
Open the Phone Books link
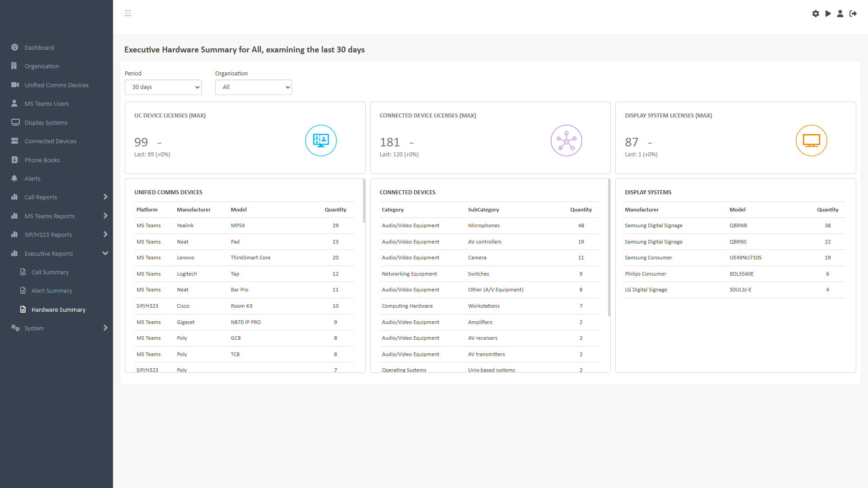[42, 160]
